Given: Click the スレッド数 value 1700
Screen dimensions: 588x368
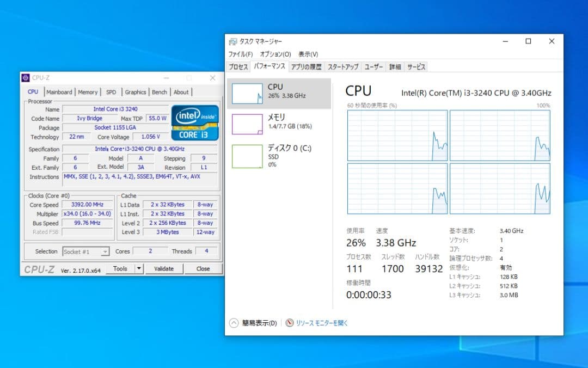Looking at the screenshot, I should pyautogui.click(x=393, y=269).
